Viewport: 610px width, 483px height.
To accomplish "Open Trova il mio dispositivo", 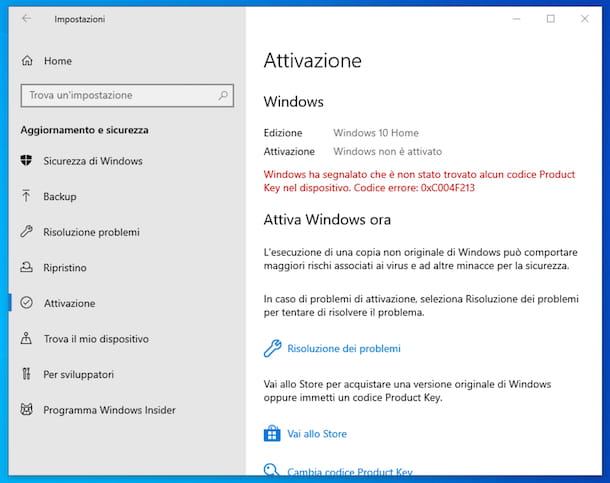I will pyautogui.click(x=96, y=339).
